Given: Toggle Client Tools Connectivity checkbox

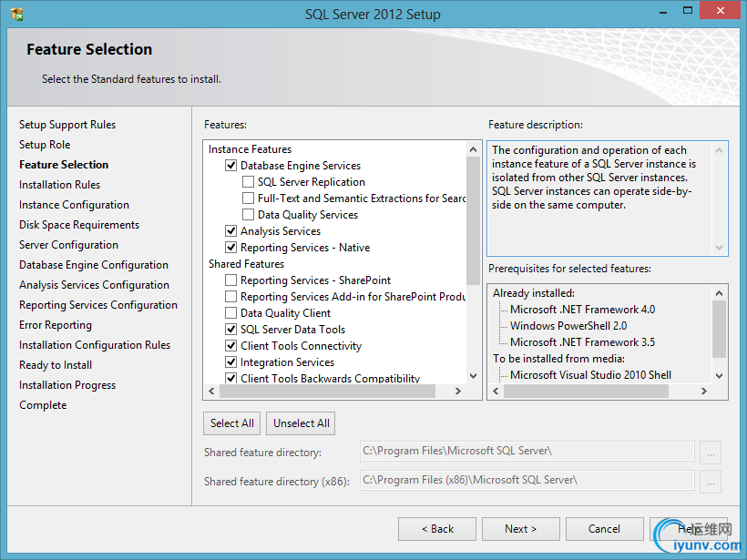Looking at the screenshot, I should point(231,346).
